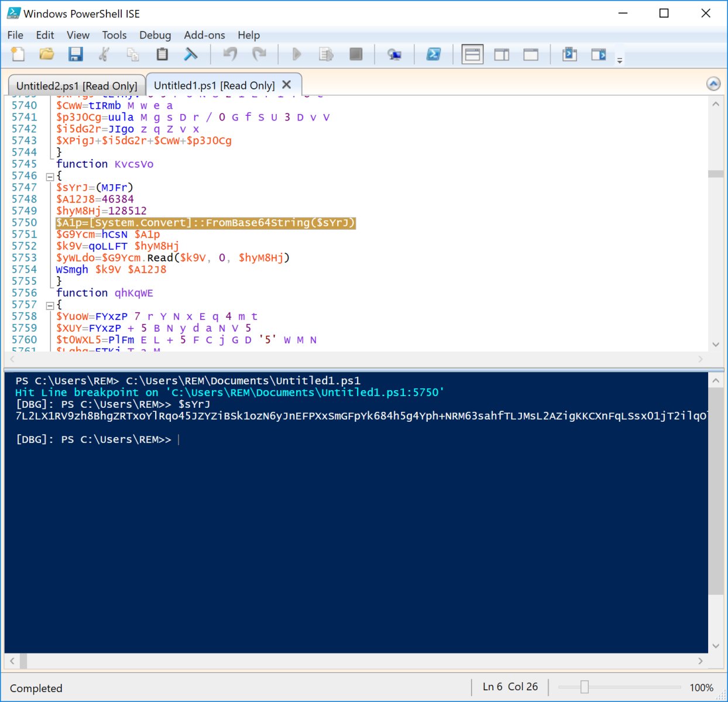
Task: Collapse the KvcsVo function code region
Action: click(50, 175)
